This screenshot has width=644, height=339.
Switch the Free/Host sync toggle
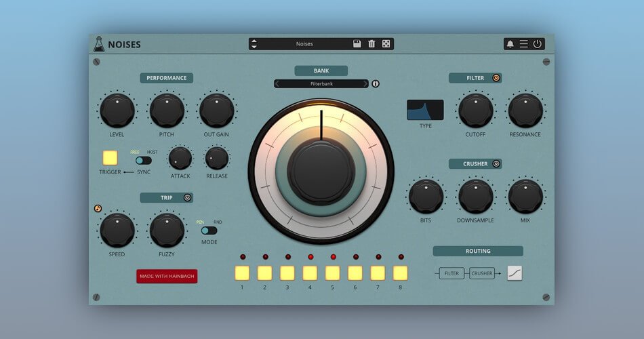click(143, 161)
